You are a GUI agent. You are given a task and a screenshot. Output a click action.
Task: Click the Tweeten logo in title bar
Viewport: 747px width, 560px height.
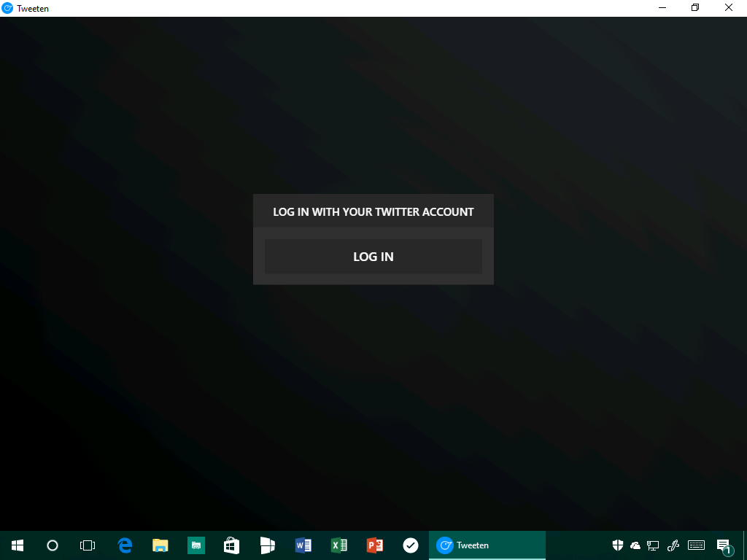[7, 8]
